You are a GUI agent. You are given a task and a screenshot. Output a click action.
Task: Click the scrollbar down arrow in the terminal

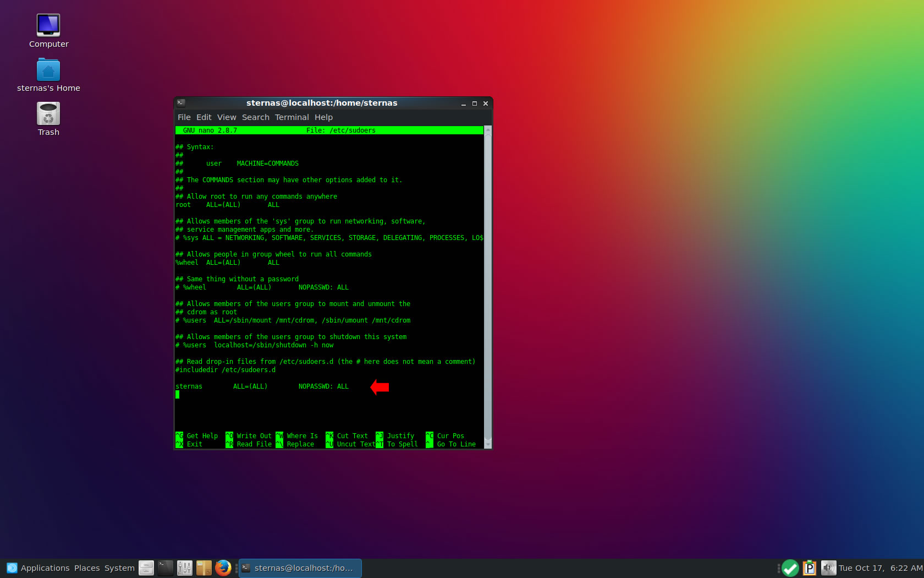click(x=488, y=444)
